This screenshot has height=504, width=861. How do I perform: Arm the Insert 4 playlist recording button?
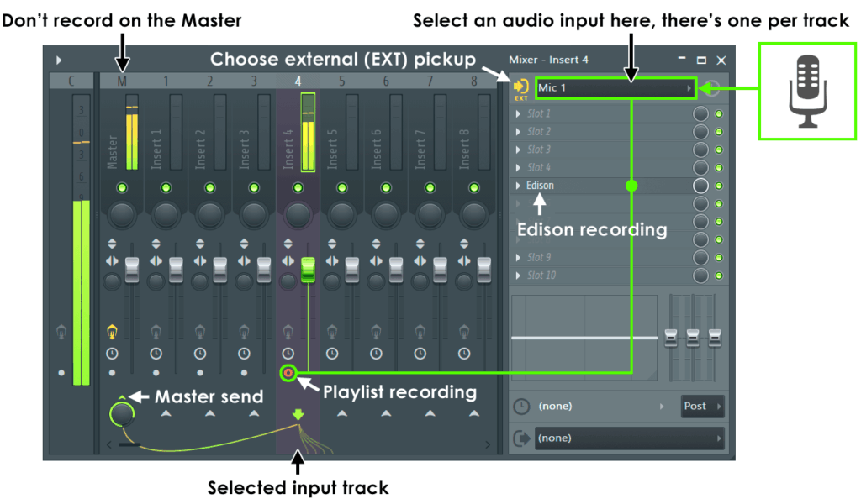288,374
